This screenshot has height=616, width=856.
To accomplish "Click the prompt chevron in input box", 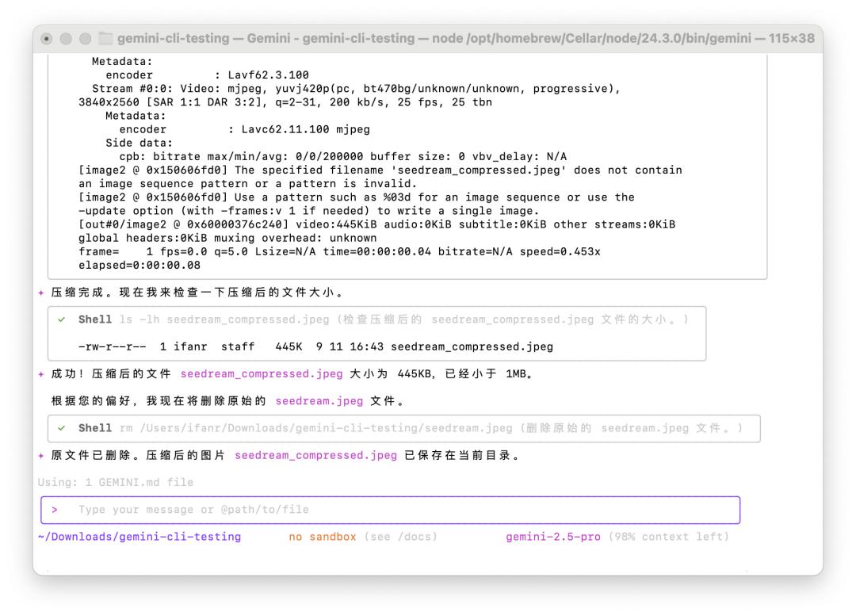I will [x=55, y=510].
